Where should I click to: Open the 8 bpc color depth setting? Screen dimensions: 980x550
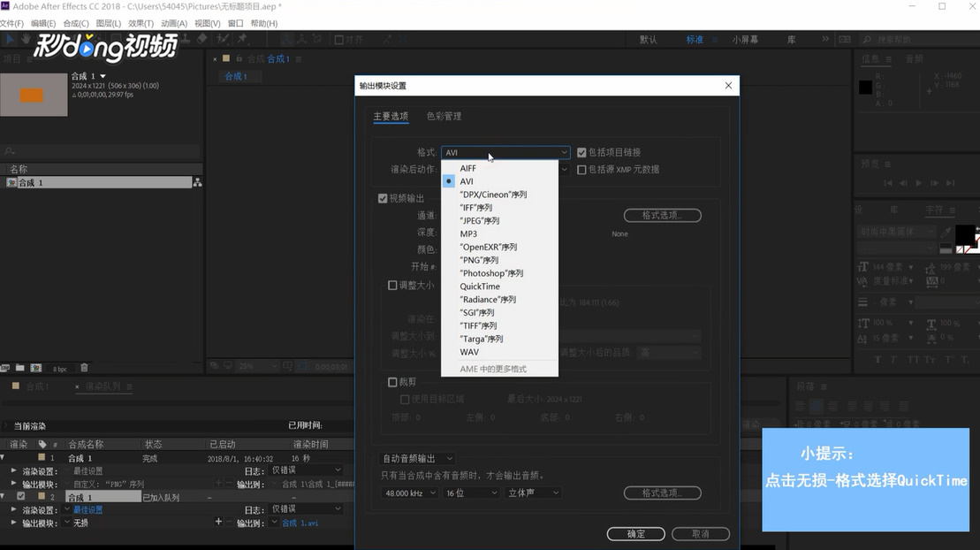(x=60, y=369)
